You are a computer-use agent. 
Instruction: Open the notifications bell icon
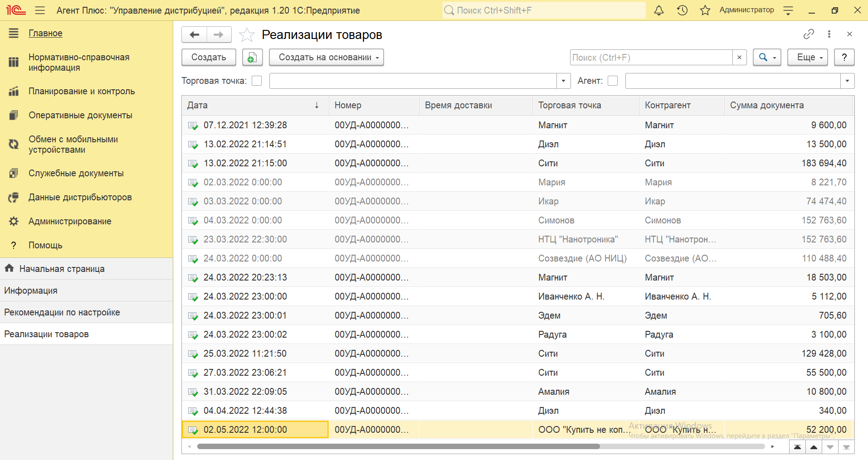coord(658,10)
